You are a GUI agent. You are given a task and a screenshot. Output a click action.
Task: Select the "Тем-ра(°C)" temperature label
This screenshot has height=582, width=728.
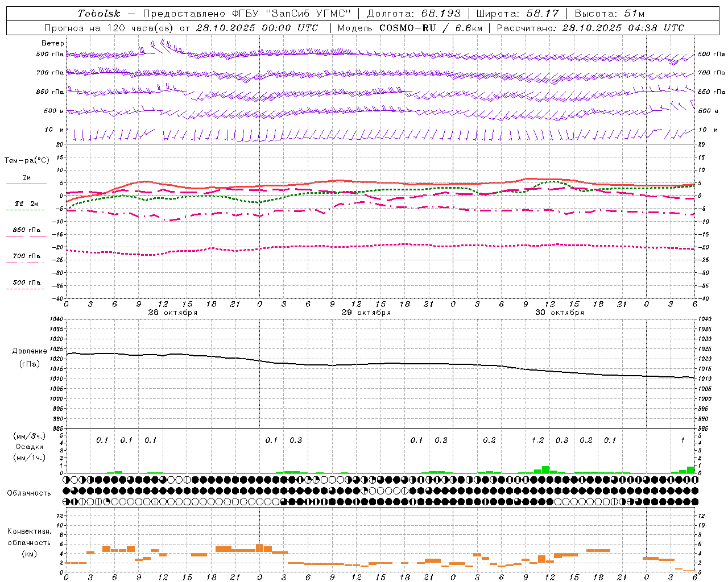[x=27, y=161]
